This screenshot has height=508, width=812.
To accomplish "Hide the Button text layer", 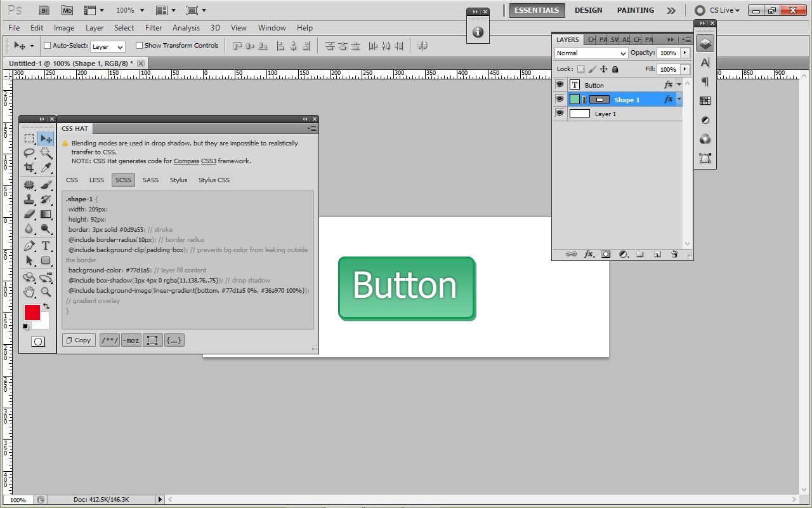I will [560, 84].
